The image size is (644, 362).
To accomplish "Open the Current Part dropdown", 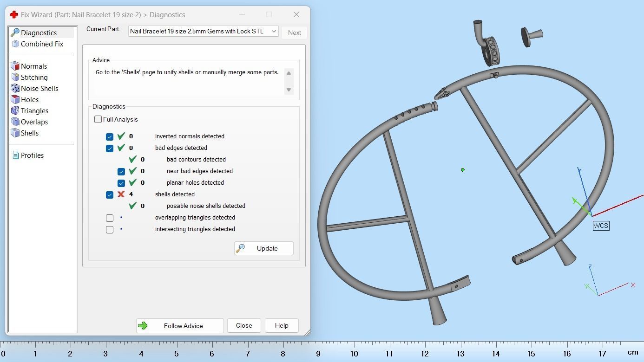I will coord(204,31).
